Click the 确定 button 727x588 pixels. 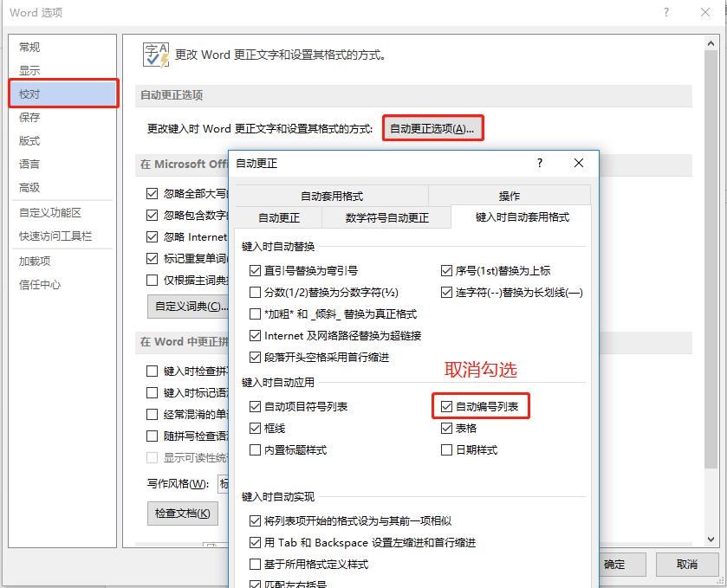[617, 564]
